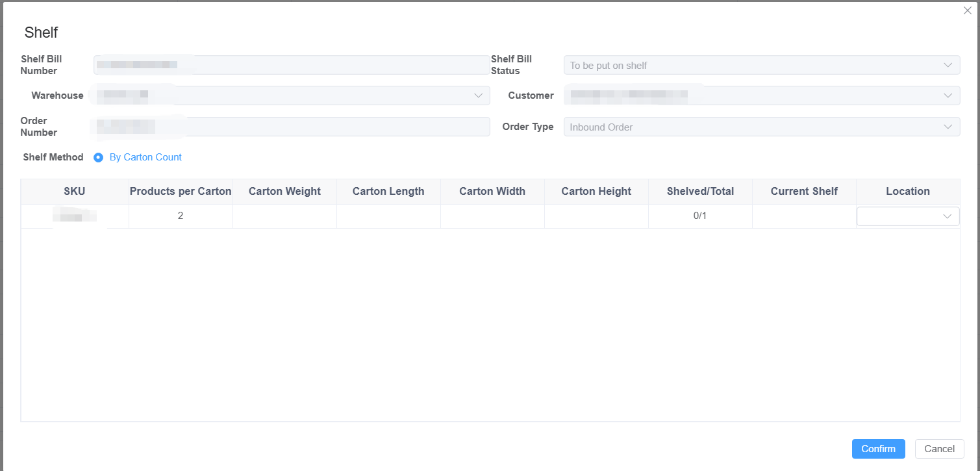
Task: Click the Cancel button
Action: tap(939, 449)
